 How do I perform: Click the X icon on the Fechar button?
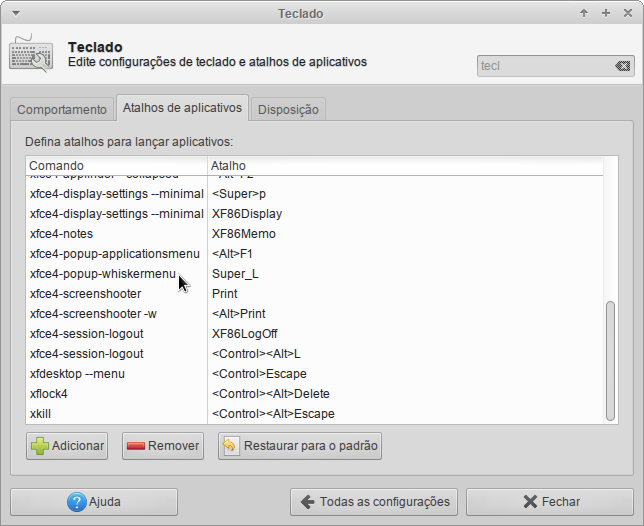coord(530,502)
